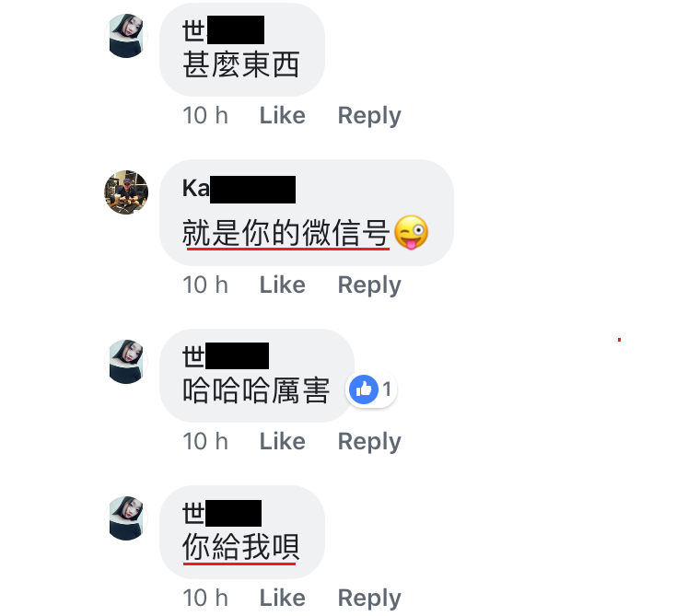Open Ka user's profile picture
688x616 pixels.
(126, 192)
